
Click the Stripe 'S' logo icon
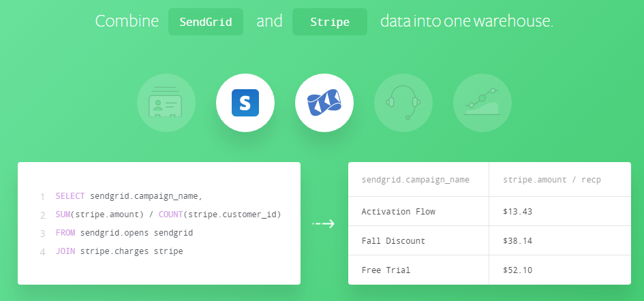click(245, 104)
